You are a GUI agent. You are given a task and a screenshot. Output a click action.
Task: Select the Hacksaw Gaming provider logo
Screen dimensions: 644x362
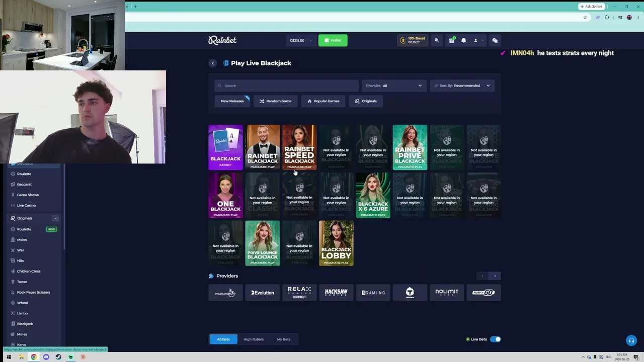coord(336,293)
